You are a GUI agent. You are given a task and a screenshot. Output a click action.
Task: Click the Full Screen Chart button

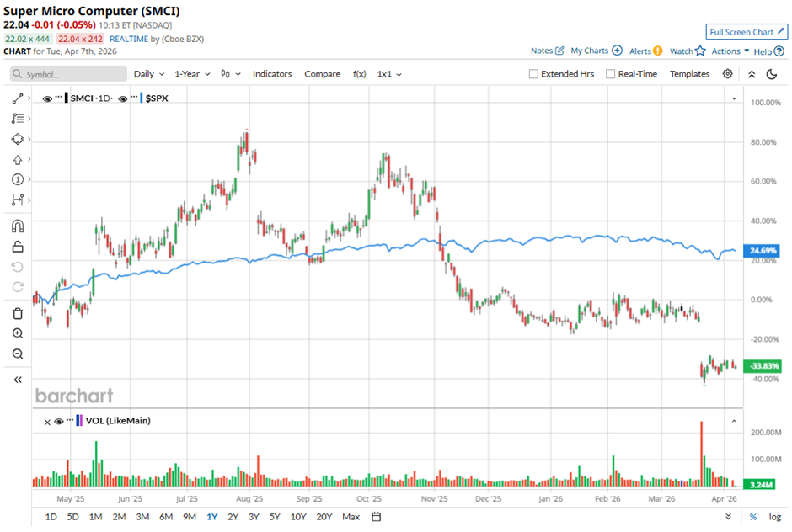747,32
